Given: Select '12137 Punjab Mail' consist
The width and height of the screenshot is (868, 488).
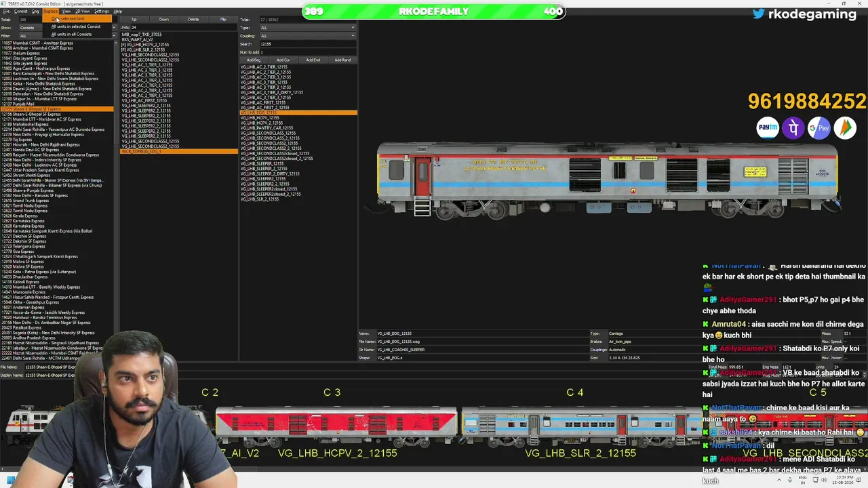Looking at the screenshot, I should [x=18, y=104].
